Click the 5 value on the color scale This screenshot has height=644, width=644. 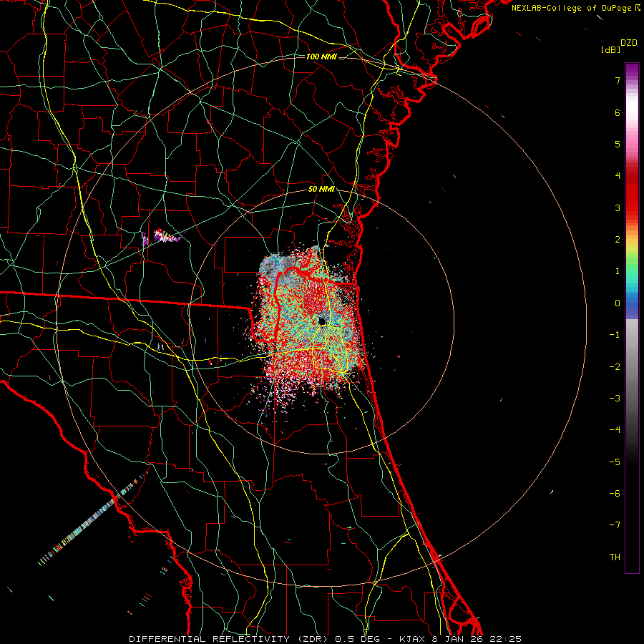tap(618, 144)
